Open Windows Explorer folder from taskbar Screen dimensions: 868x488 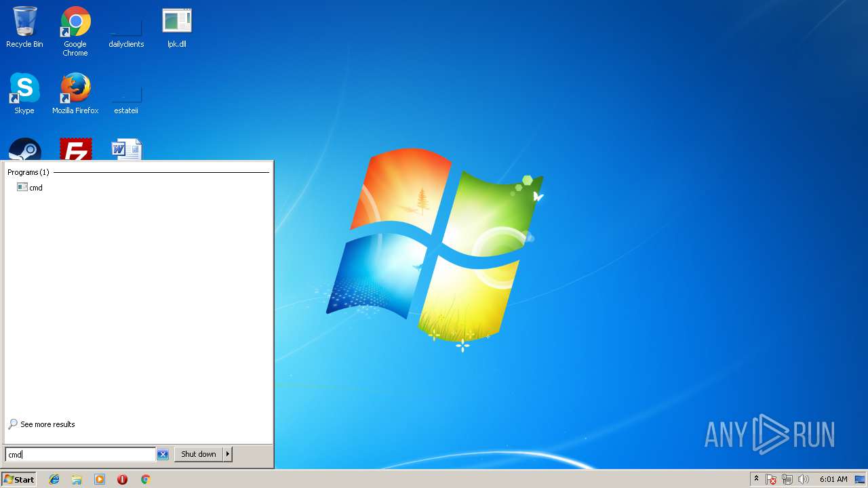click(77, 479)
